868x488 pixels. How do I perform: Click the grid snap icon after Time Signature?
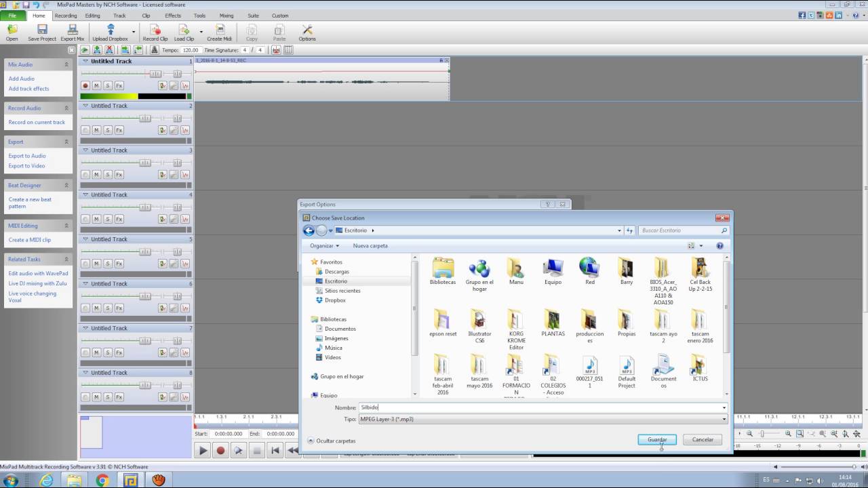click(x=288, y=50)
